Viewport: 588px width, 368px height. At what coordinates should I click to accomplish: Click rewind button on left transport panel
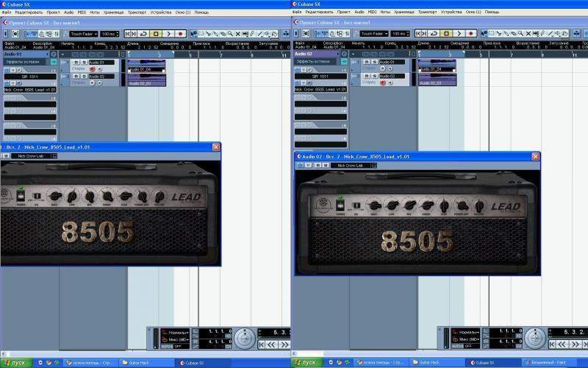(x=273, y=344)
